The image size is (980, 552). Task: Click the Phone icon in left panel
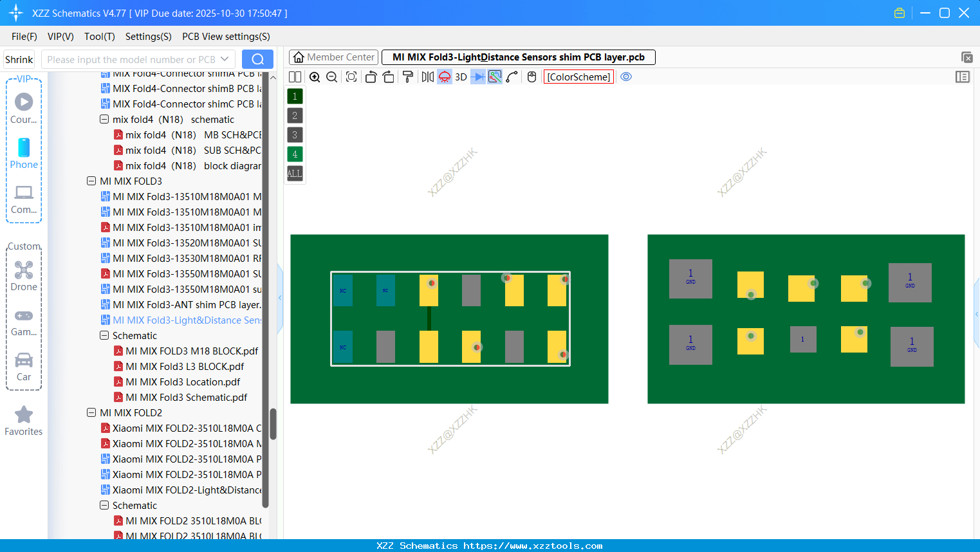pos(24,148)
